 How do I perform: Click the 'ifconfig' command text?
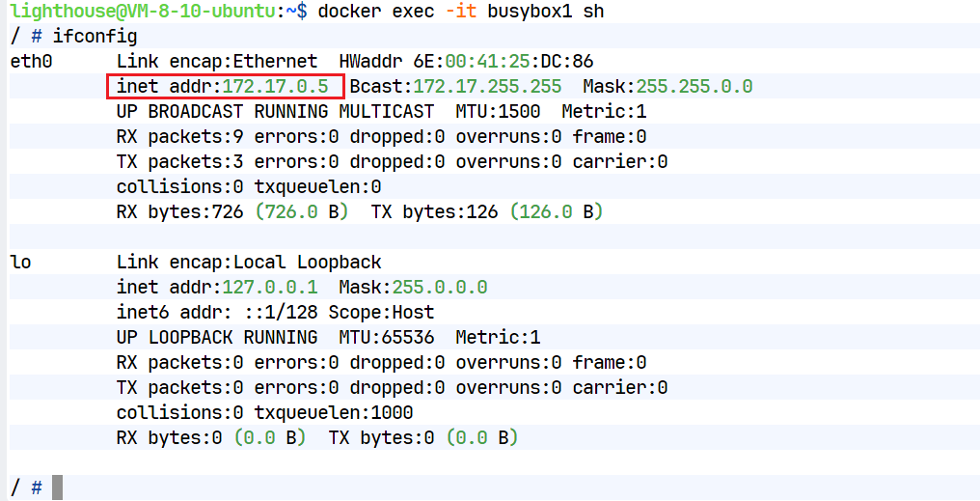pyautogui.click(x=95, y=37)
